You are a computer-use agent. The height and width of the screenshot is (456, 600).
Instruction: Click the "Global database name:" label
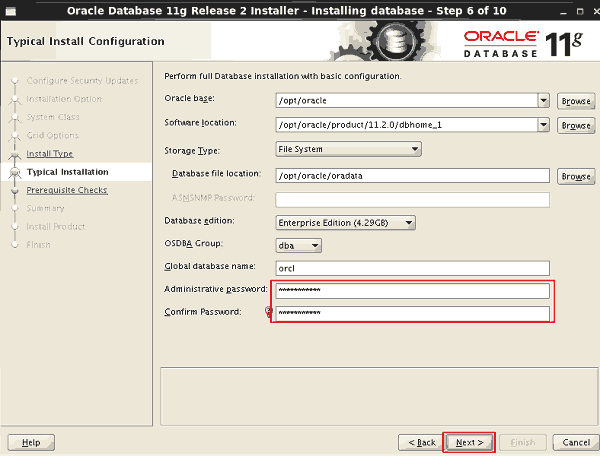[x=210, y=266]
